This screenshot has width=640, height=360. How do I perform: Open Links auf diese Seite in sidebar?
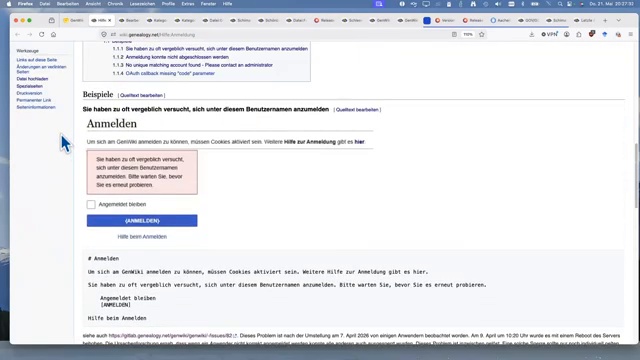37,60
